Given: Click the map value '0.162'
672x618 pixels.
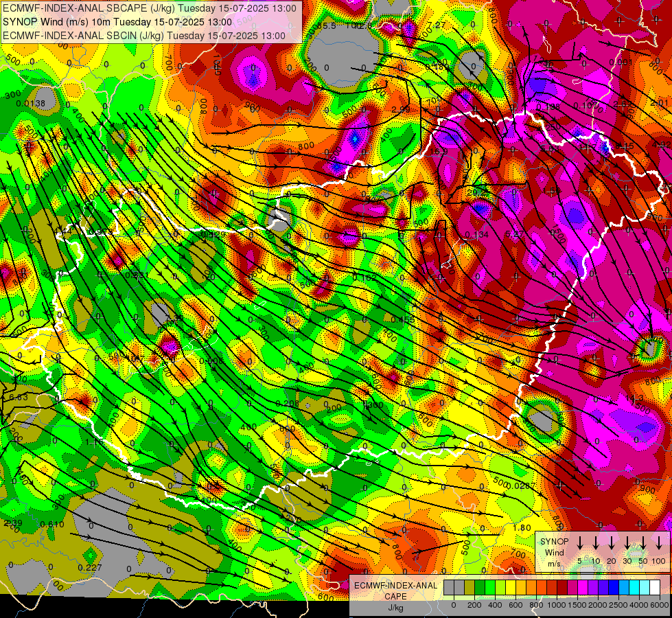Looking at the screenshot, I should coord(364,278).
